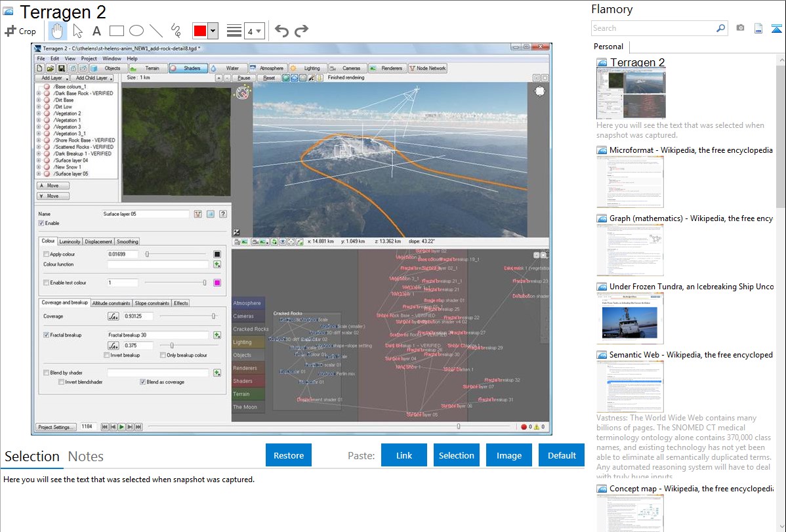
Task: Click the Default paste button
Action: tap(562, 455)
